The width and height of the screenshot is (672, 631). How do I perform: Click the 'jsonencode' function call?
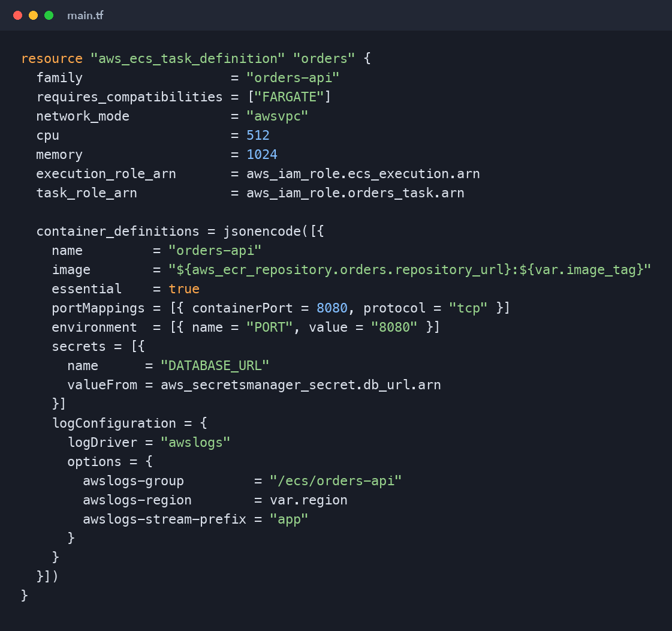click(x=262, y=231)
